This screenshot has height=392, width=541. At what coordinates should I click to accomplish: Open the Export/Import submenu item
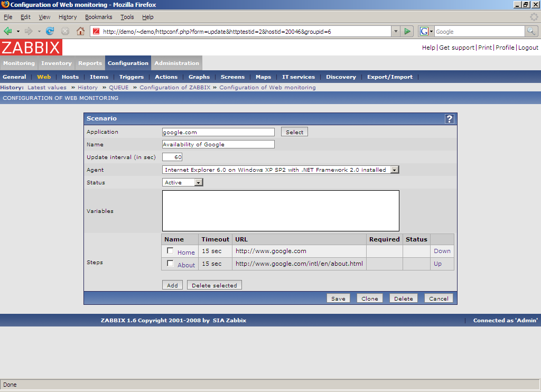390,77
